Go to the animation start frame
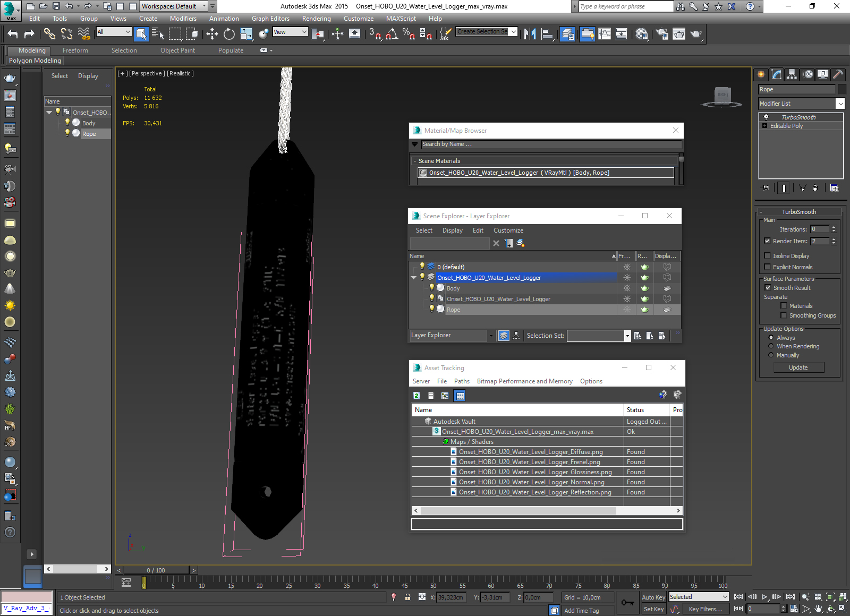 [x=738, y=597]
